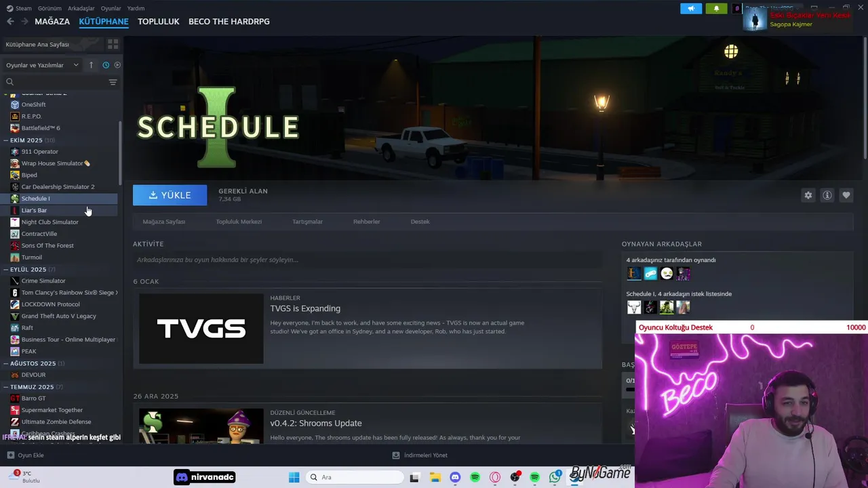Open weather widget showing 3°C Bulutlu

tap(26, 477)
